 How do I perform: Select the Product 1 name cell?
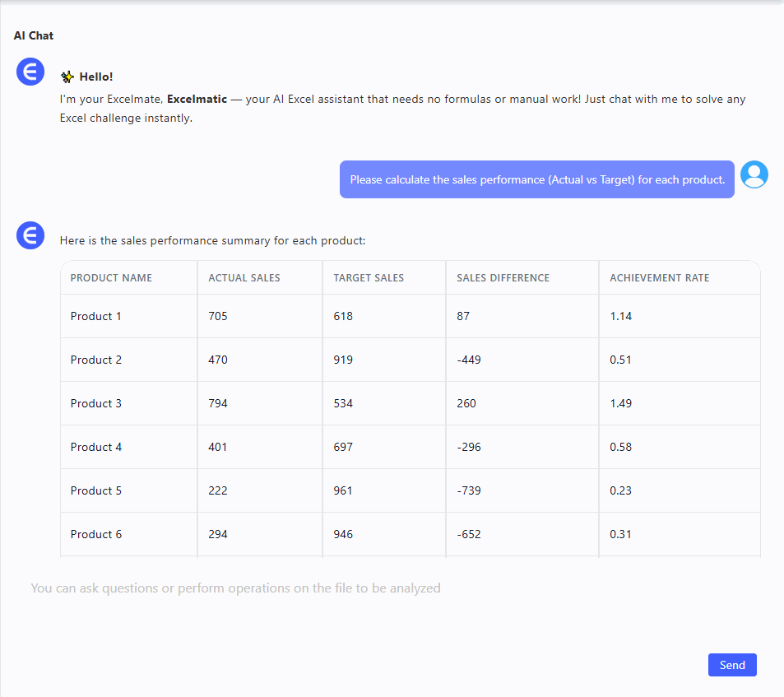click(96, 316)
